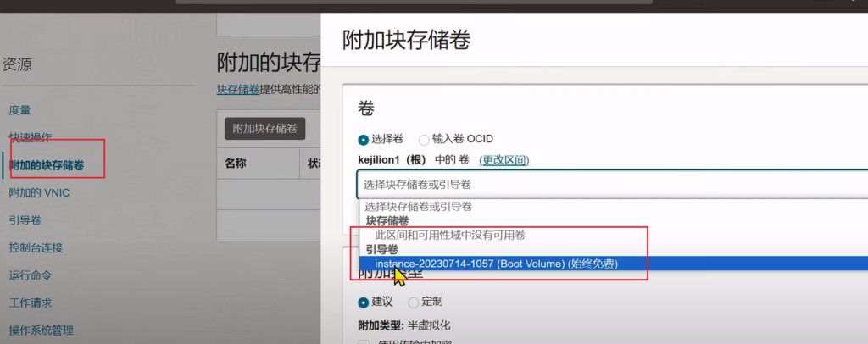Navigate to 引导卷 in the left sidebar

(25, 220)
